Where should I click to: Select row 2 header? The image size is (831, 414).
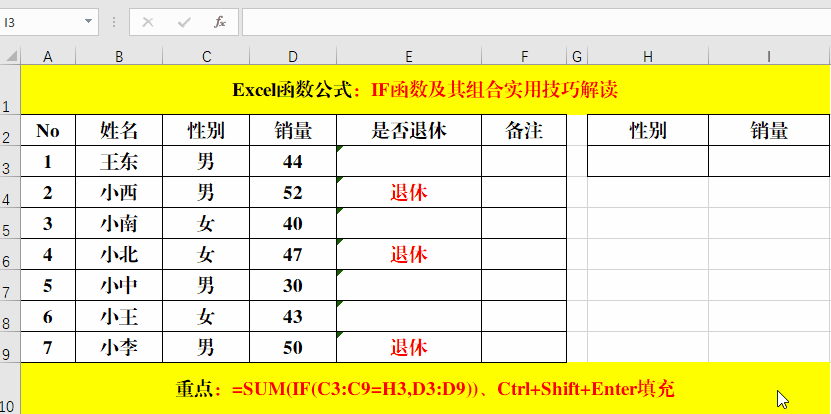tap(10, 130)
